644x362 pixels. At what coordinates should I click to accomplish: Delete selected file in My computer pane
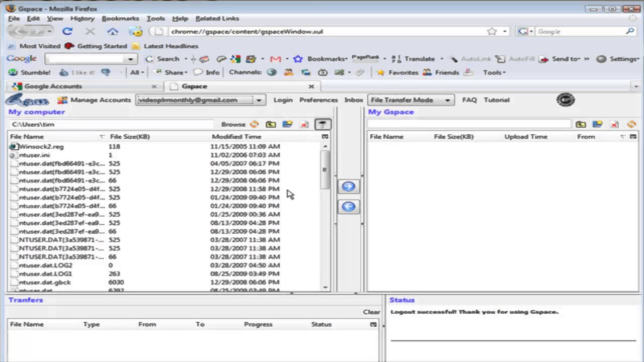[x=304, y=124]
